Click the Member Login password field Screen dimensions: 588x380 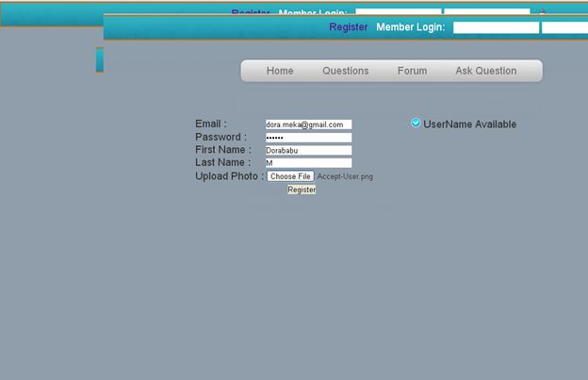(x=564, y=27)
